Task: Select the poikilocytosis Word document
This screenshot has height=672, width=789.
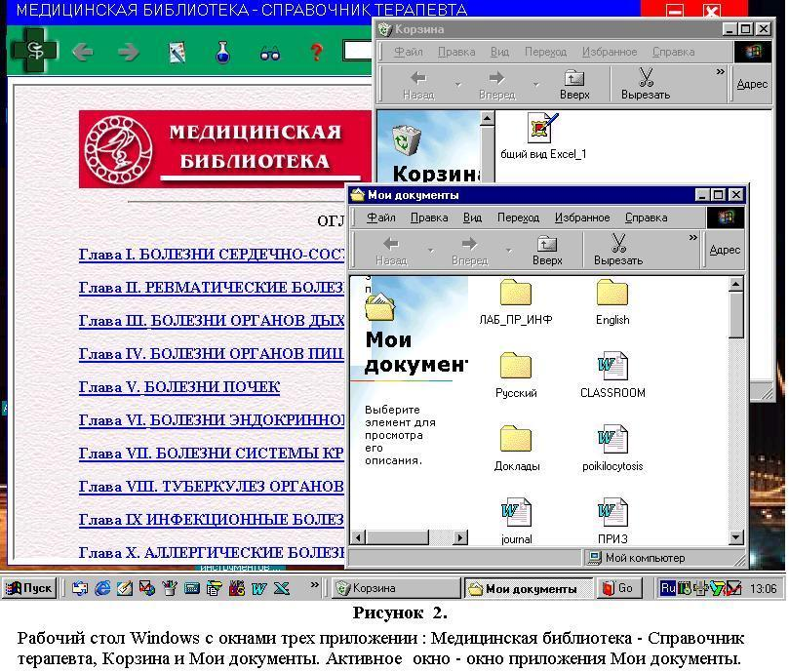Action: pyautogui.click(x=612, y=449)
